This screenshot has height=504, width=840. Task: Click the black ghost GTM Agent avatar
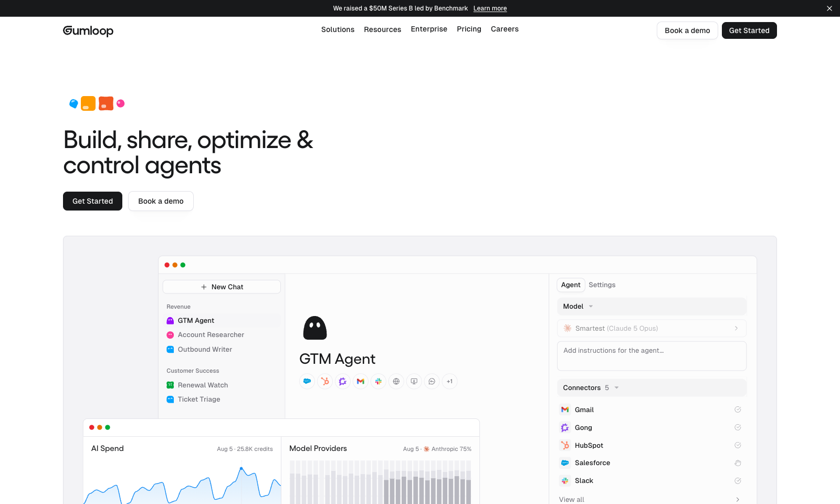315,328
